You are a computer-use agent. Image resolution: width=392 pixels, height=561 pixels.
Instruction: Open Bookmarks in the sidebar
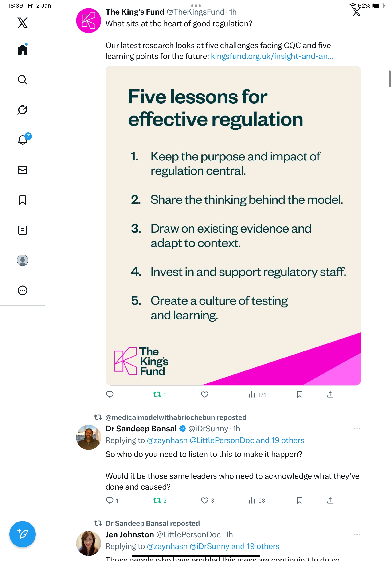point(23,200)
